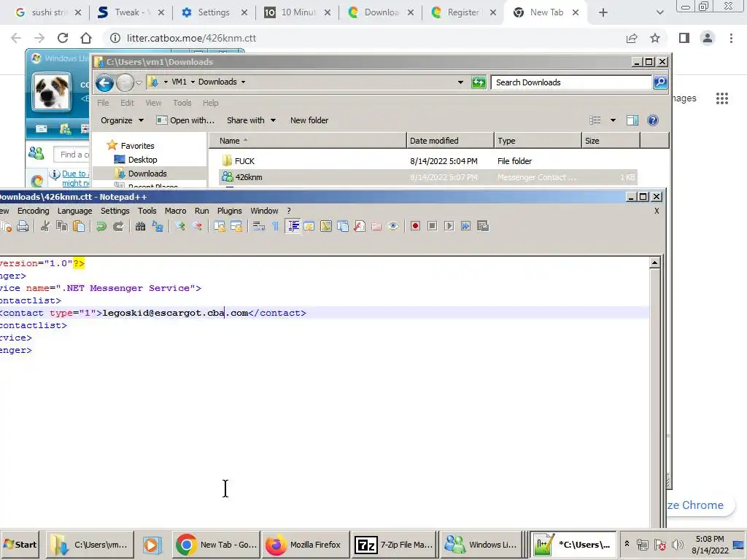Click the green Refresh button in Explorer

point(479,82)
